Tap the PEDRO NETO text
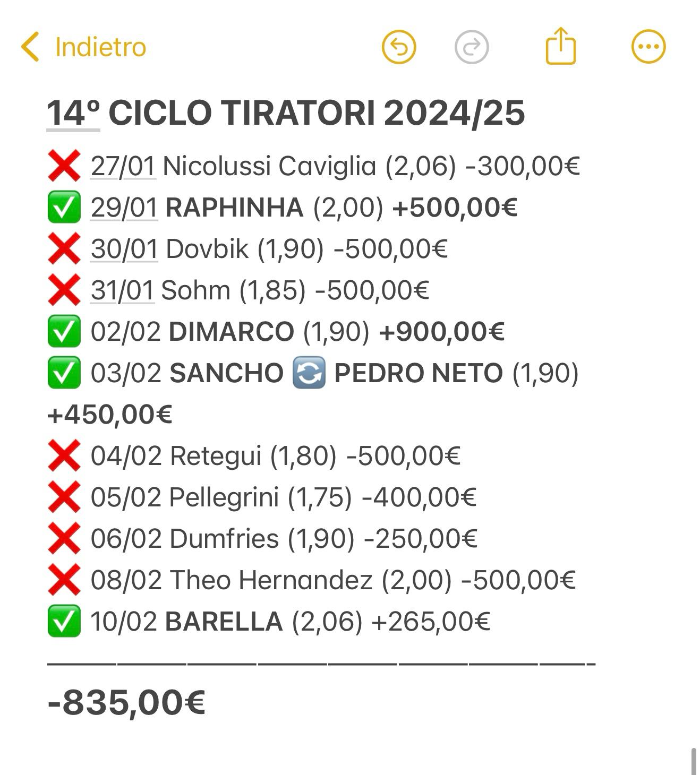Viewport: 700px width, 775px height. [x=419, y=373]
